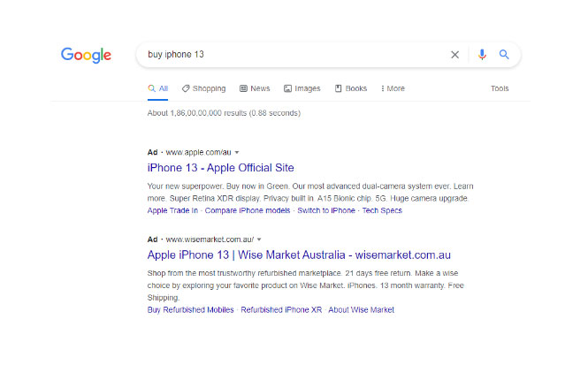Click the www.wisemarket.com.au/ ad URL
The height and width of the screenshot is (365, 588).
[x=210, y=240]
